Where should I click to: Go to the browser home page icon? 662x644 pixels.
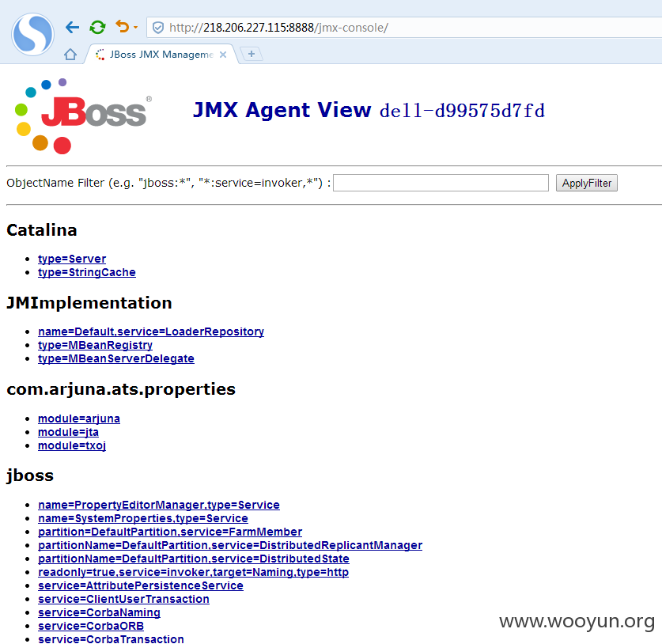point(70,55)
